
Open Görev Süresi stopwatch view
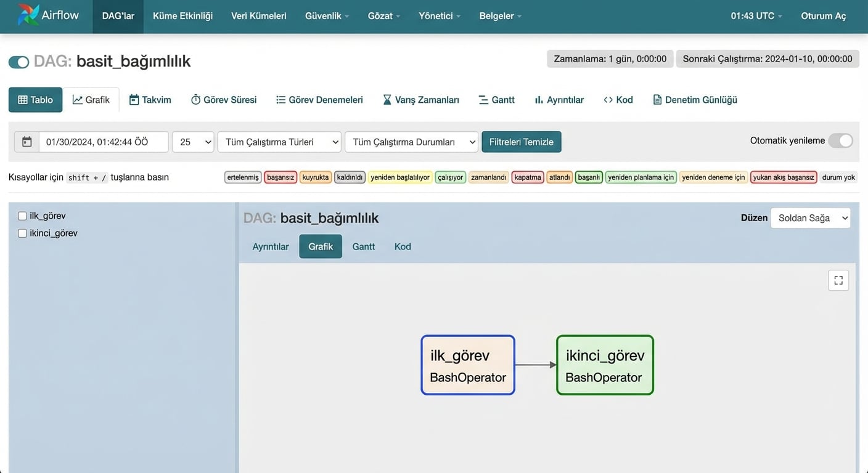click(x=223, y=100)
